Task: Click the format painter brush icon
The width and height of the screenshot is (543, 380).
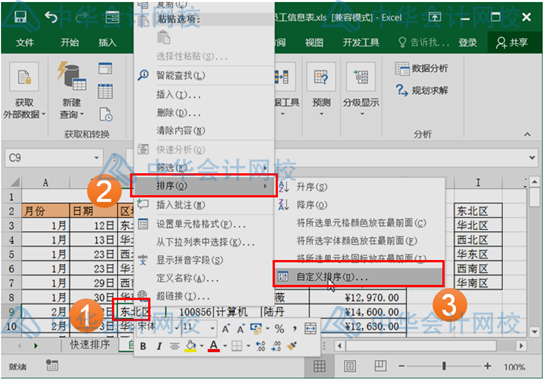Action: tap(292, 346)
